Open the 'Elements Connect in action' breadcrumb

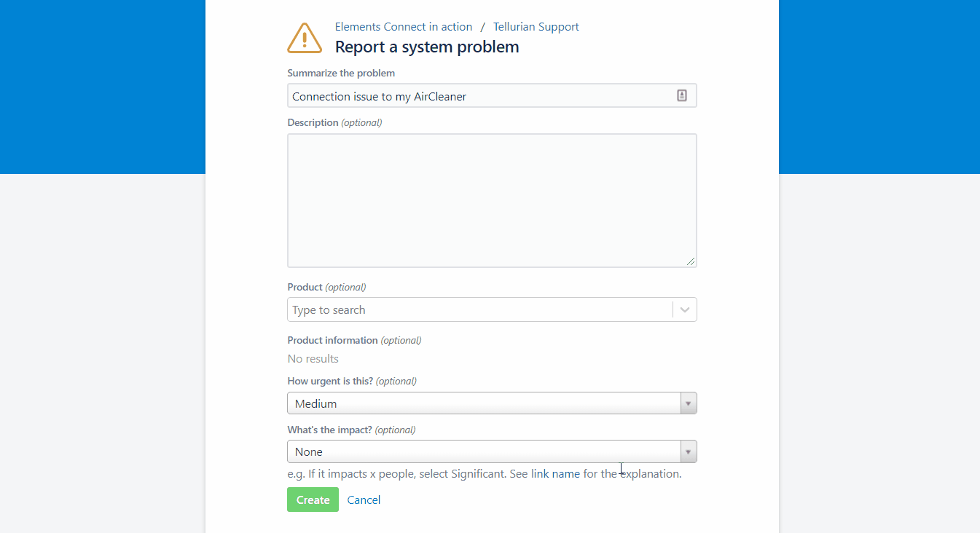click(403, 27)
